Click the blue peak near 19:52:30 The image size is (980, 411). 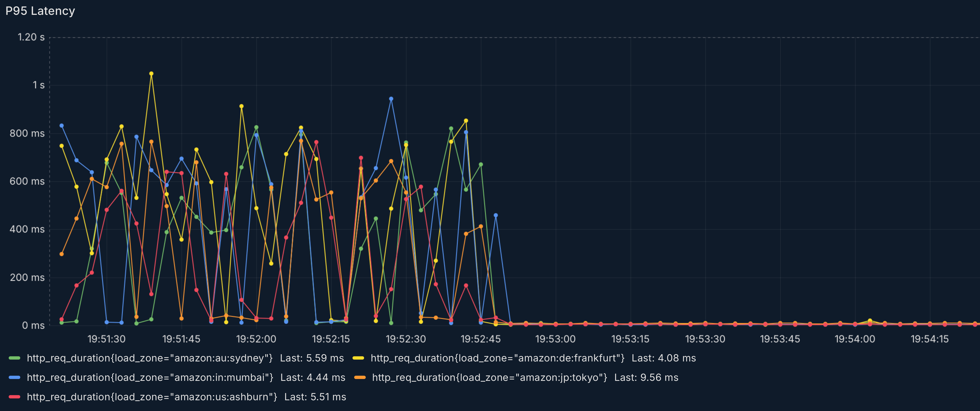click(391, 98)
